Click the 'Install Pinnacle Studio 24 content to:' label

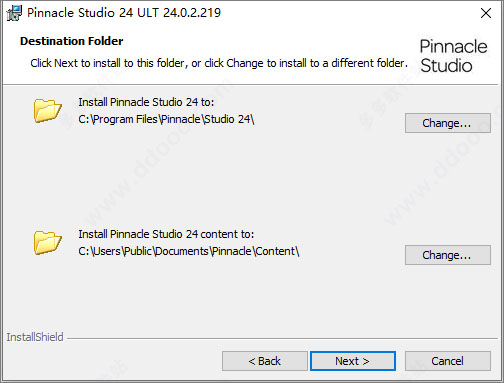(166, 234)
